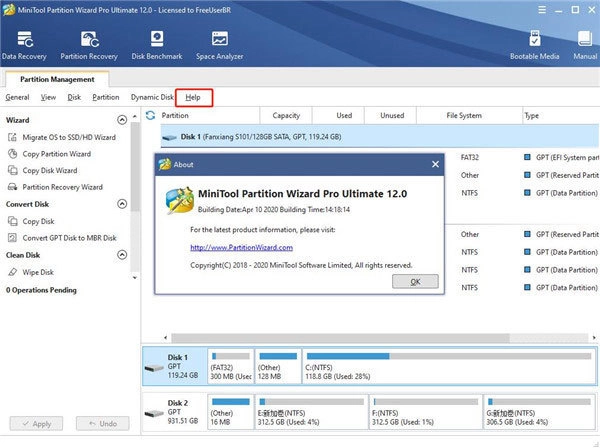The width and height of the screenshot is (600, 448).
Task: Click the sidebar scroll-down arrow
Action: pyautogui.click(x=135, y=278)
